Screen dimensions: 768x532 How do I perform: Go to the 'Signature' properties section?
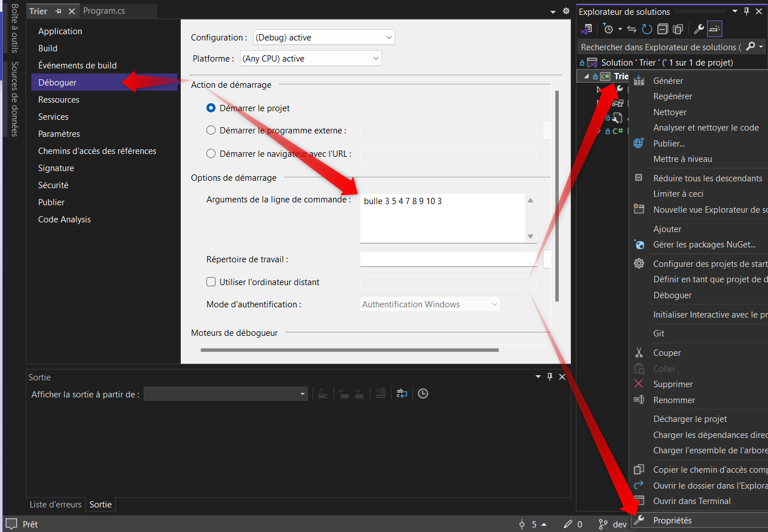pos(56,168)
